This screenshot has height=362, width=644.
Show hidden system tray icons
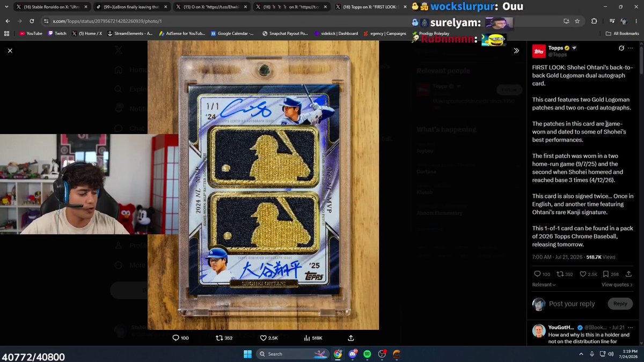click(581, 354)
